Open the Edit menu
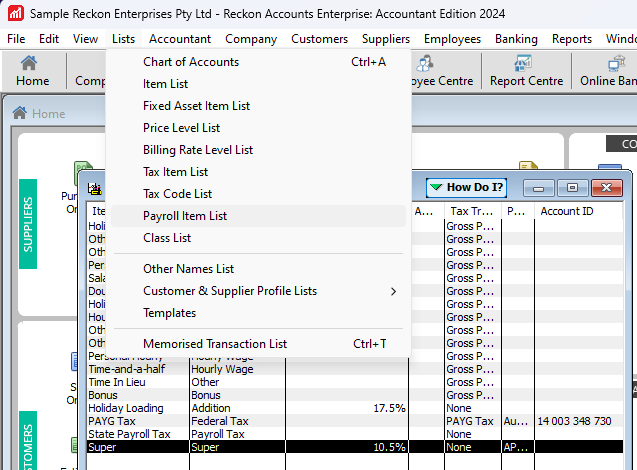Screen dimensions: 637x470 point(49,39)
